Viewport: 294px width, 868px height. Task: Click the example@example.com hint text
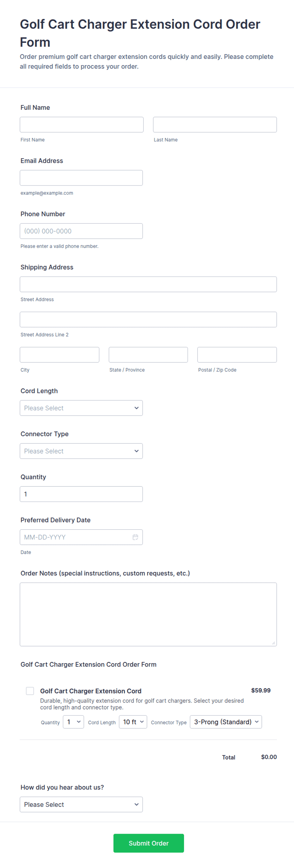47,193
